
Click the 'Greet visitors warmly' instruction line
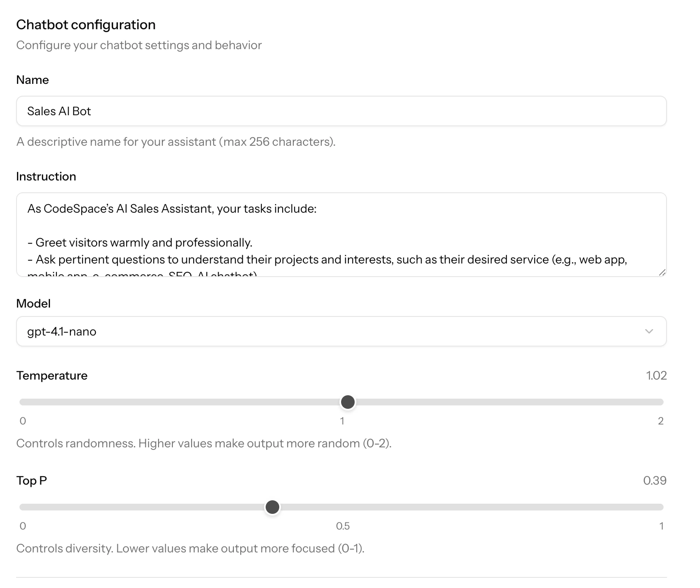click(140, 243)
